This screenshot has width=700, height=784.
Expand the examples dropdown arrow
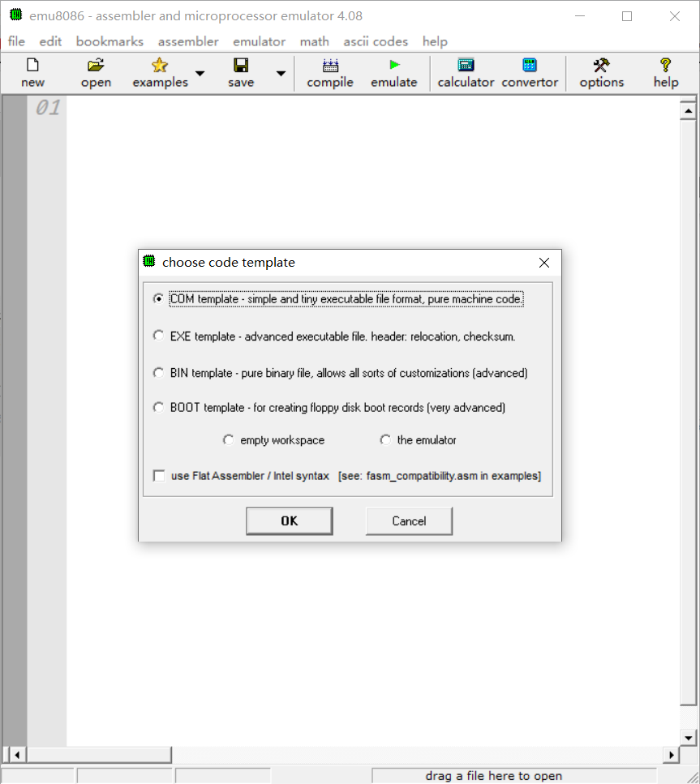tap(200, 74)
